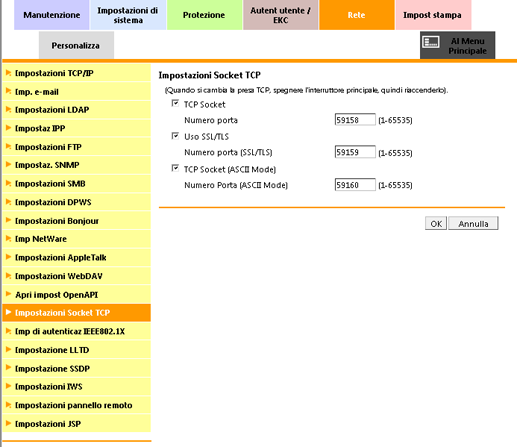
Task: Open the Impost stampa tab
Action: coord(433,15)
